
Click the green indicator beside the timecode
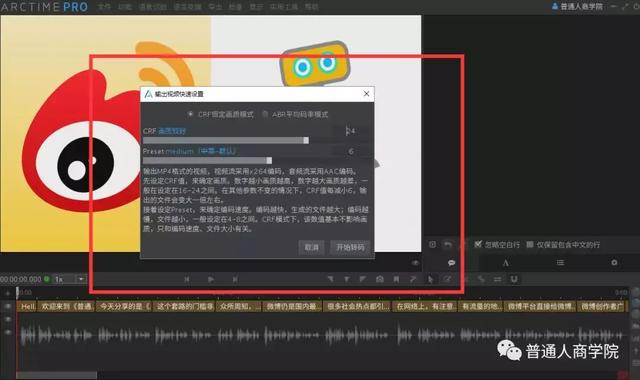click(x=47, y=279)
